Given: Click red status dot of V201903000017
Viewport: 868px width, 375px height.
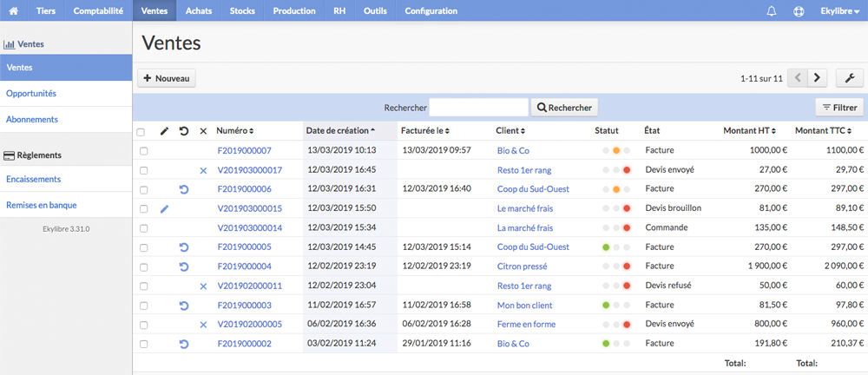Looking at the screenshot, I should [627, 170].
